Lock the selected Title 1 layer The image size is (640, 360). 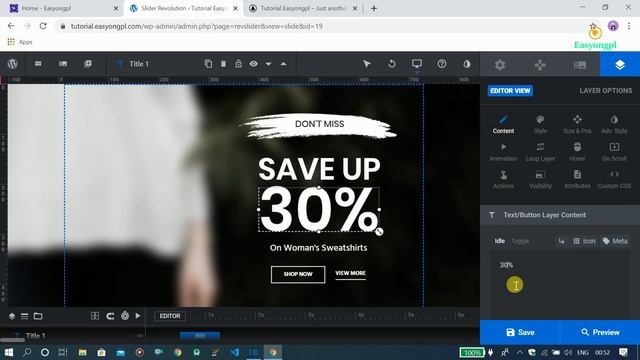[238, 64]
